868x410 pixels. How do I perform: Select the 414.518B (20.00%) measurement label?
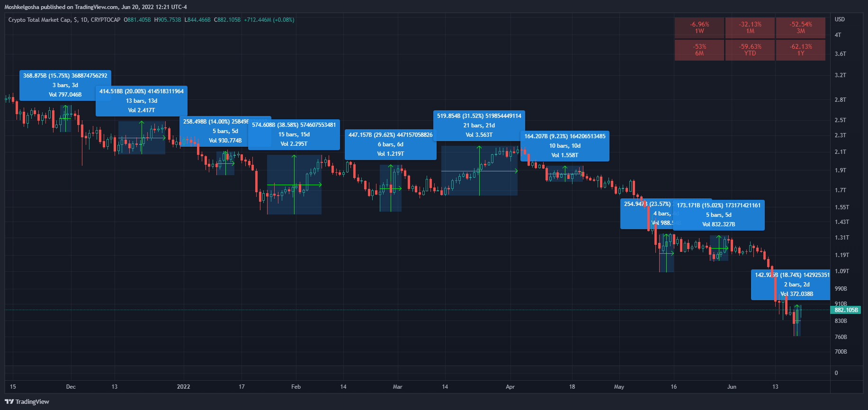142,101
